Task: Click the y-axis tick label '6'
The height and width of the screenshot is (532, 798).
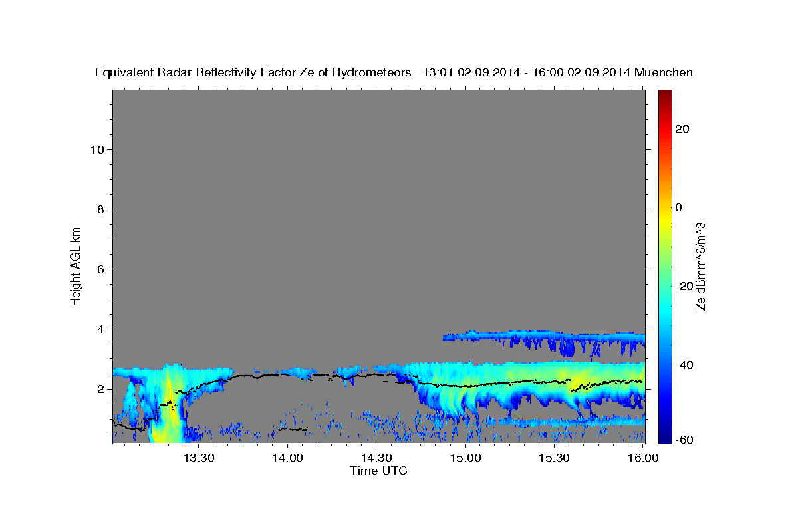Action: (100, 269)
